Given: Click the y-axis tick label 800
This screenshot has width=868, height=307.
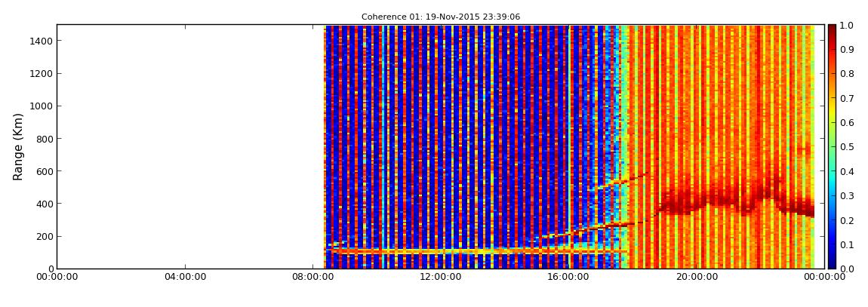Looking at the screenshot, I should coord(45,139).
